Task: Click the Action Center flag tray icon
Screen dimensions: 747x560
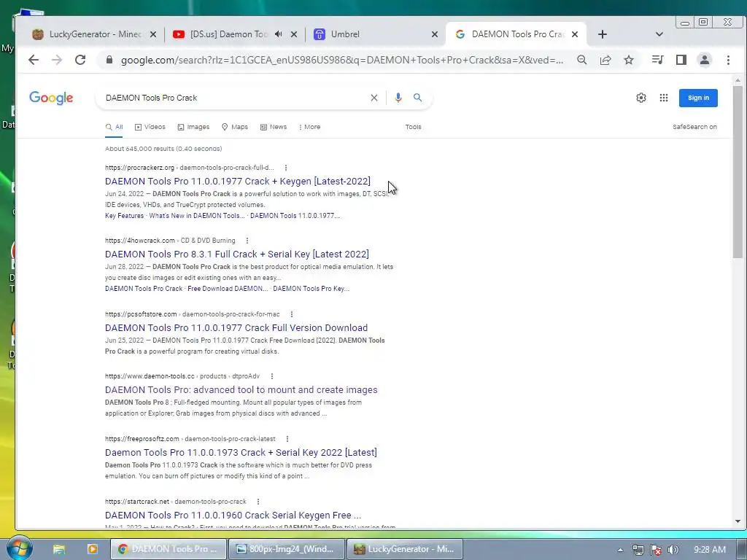Action: click(x=656, y=550)
